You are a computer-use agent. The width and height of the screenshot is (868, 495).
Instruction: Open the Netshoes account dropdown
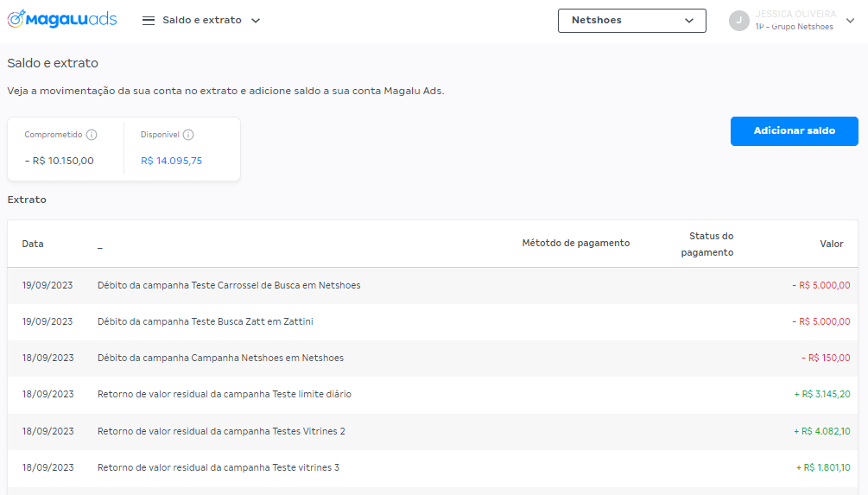coord(631,21)
